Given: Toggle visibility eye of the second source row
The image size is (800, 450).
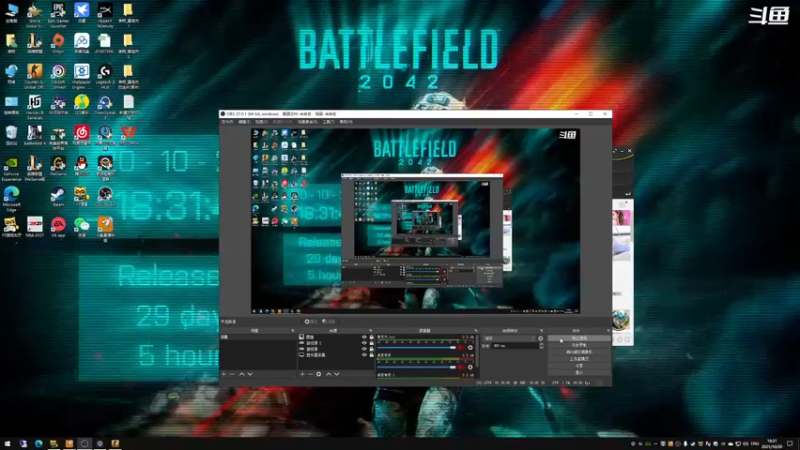Looking at the screenshot, I should click(x=364, y=343).
